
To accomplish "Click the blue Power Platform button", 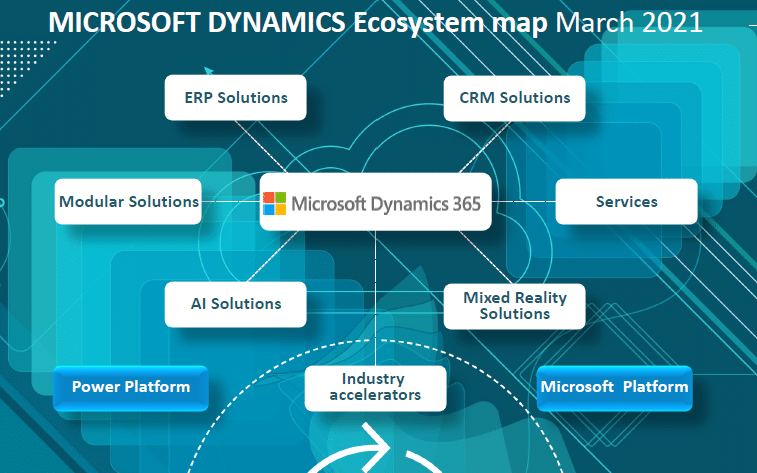I will pos(131,388).
